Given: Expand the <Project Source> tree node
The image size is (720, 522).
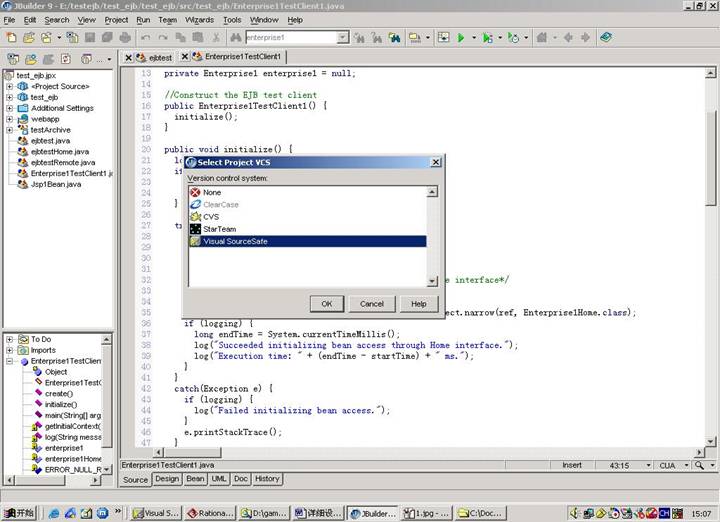Looking at the screenshot, I should point(9,86).
